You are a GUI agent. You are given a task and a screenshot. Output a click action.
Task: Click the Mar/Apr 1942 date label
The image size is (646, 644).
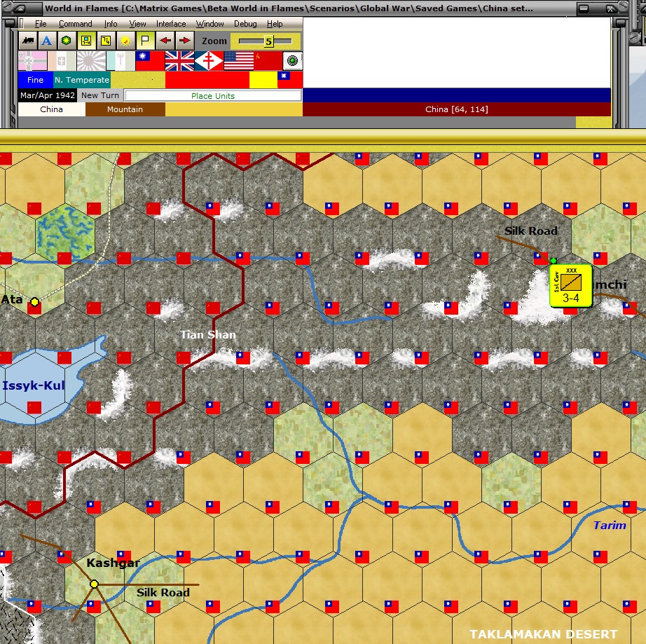point(48,95)
